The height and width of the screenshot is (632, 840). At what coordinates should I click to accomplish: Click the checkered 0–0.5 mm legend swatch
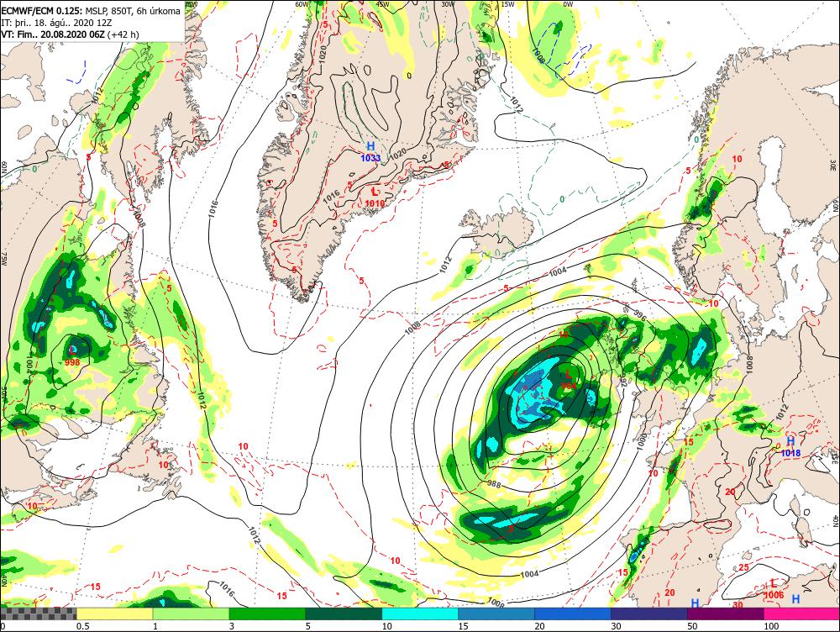click(39, 614)
